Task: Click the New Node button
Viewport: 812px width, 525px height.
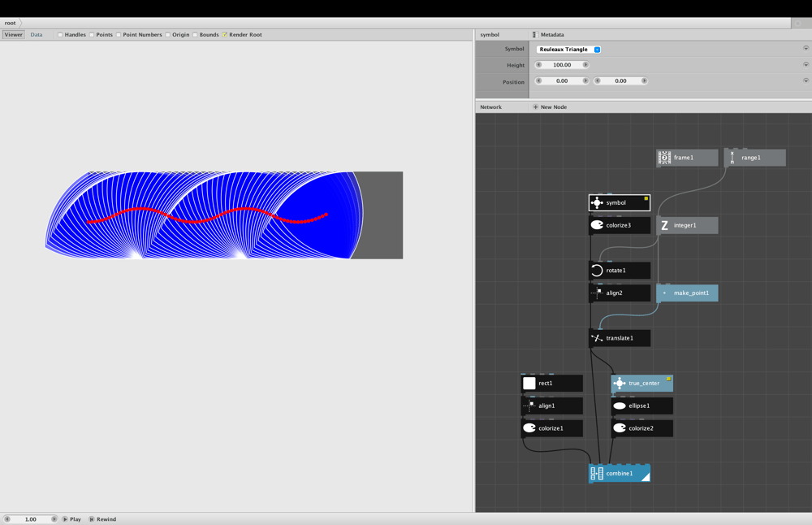Action: (550, 106)
